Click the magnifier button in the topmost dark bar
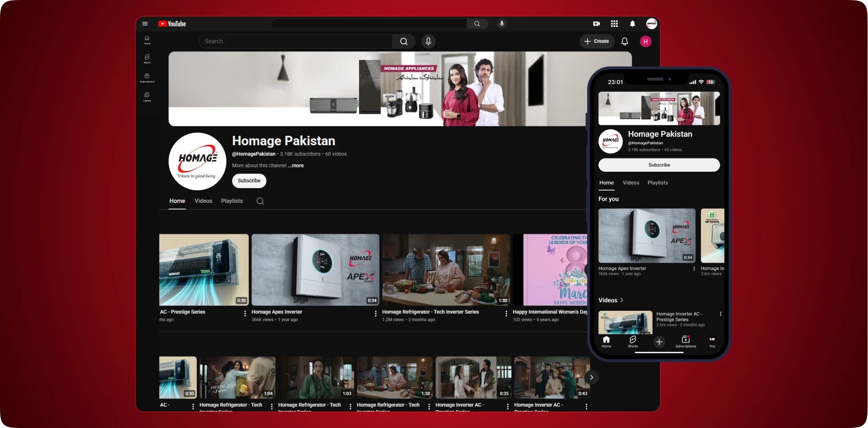 coord(477,24)
